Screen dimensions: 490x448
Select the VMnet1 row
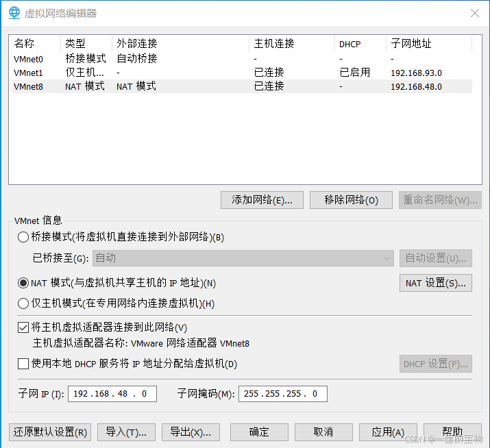pyautogui.click(x=242, y=73)
